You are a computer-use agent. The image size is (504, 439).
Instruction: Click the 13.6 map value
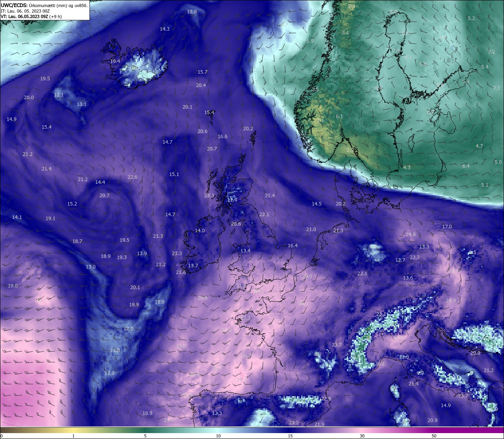point(408,278)
